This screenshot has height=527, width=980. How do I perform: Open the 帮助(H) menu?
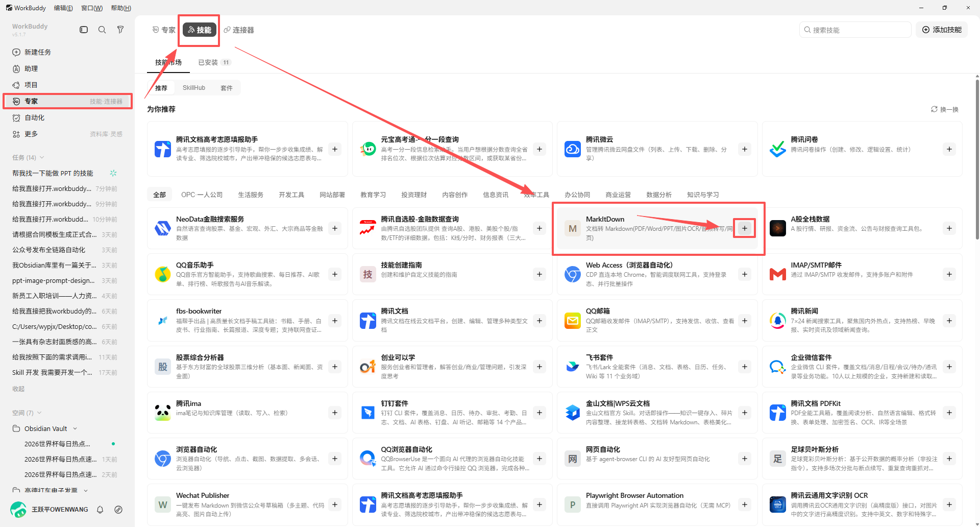click(x=121, y=8)
